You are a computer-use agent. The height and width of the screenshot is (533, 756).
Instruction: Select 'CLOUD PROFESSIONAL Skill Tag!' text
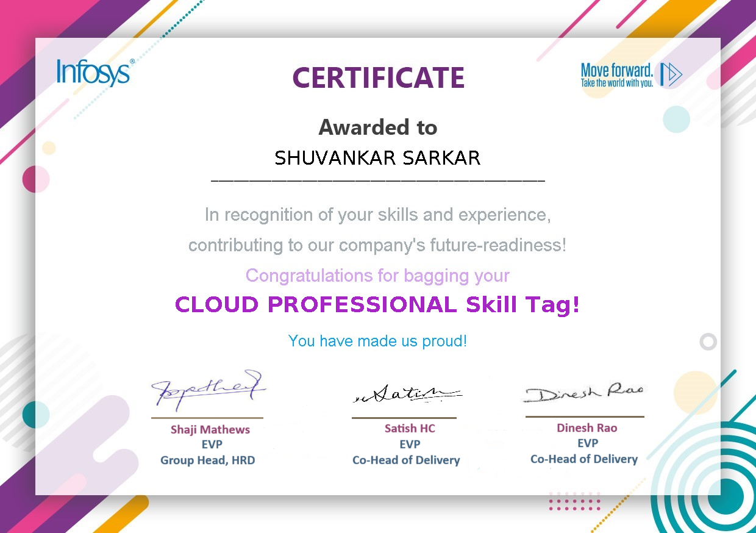377,304
